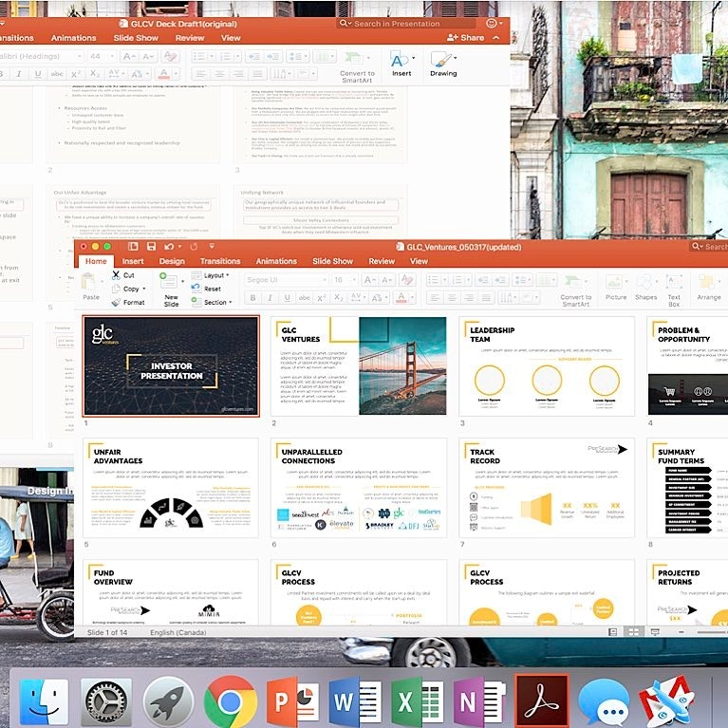Click Search in Presentation field in GLCV Deck window

[x=407, y=23]
